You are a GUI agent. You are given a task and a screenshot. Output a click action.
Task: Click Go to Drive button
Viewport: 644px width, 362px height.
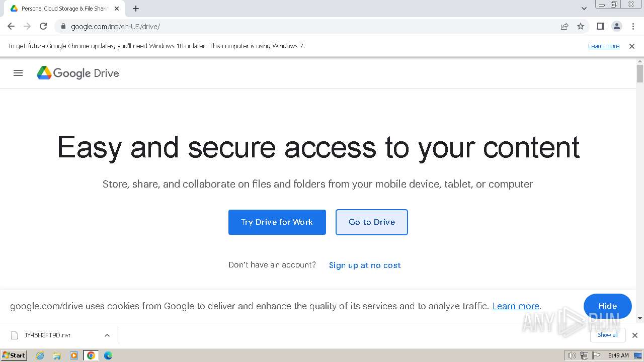pos(372,222)
